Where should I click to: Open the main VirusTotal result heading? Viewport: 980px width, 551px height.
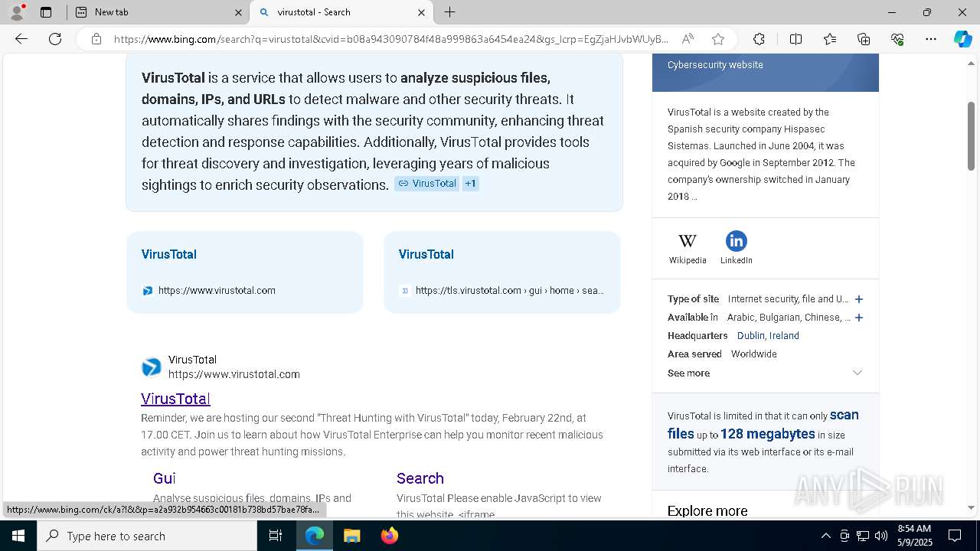(175, 399)
